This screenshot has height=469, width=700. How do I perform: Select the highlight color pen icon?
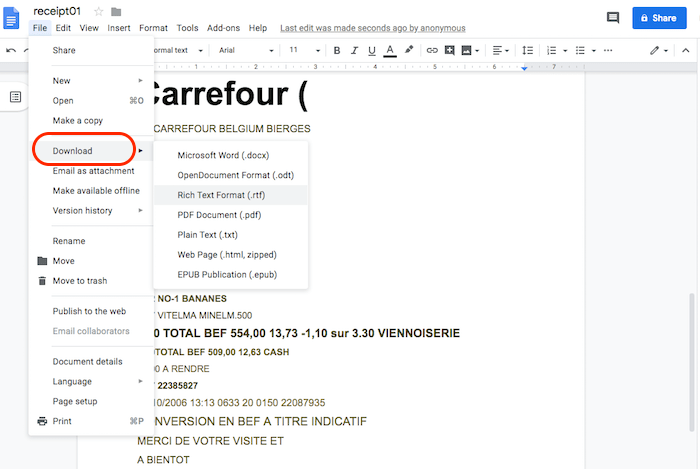(x=408, y=50)
